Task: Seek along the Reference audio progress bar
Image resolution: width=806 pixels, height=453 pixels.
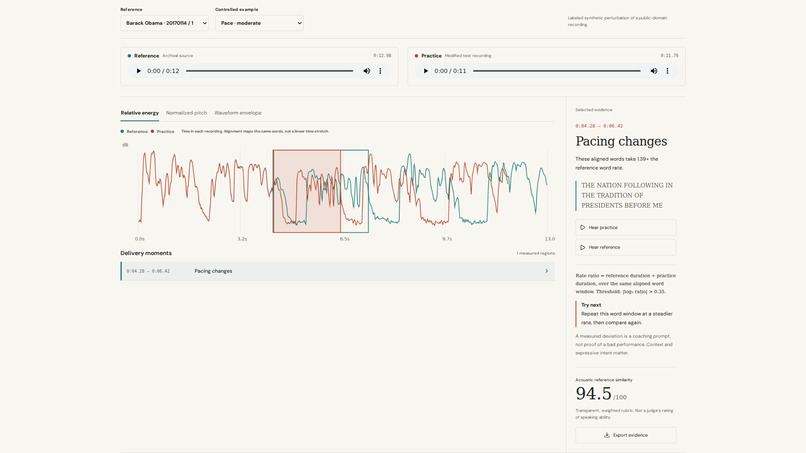Action: pos(269,71)
